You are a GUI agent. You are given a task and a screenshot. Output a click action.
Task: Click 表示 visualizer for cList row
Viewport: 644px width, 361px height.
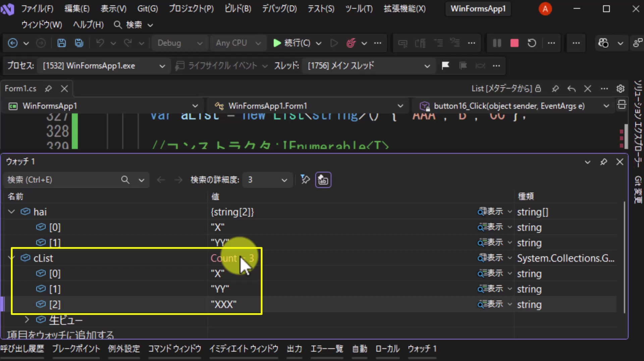[x=490, y=258]
